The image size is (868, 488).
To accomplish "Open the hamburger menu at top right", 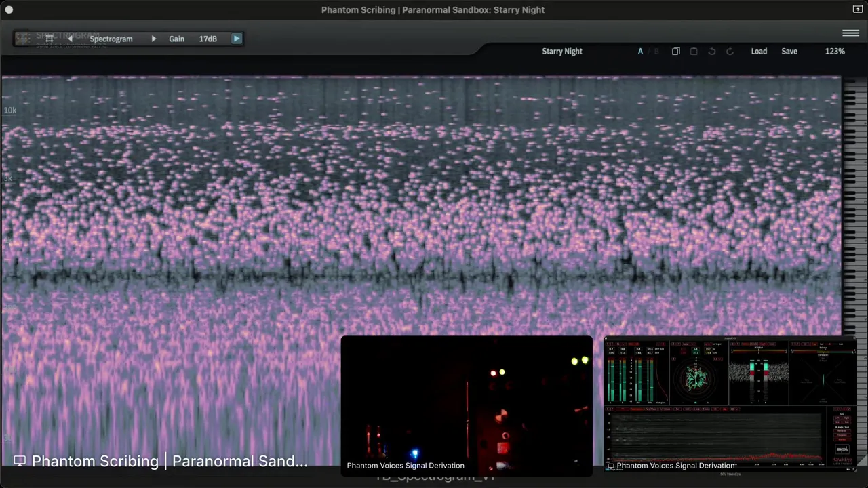I will click(x=851, y=33).
